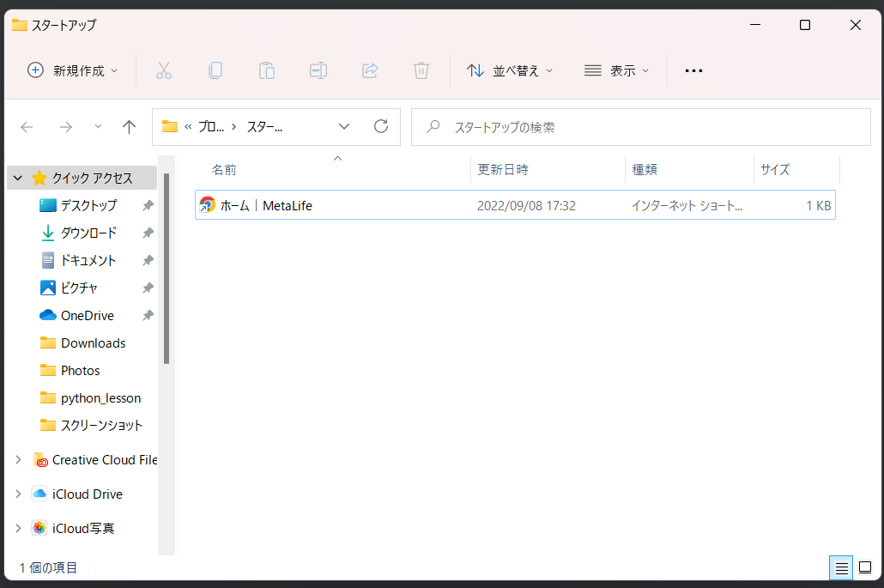Click the pin icon next to ピクチャ
Viewport: 884px width, 588px height.
[x=148, y=288]
